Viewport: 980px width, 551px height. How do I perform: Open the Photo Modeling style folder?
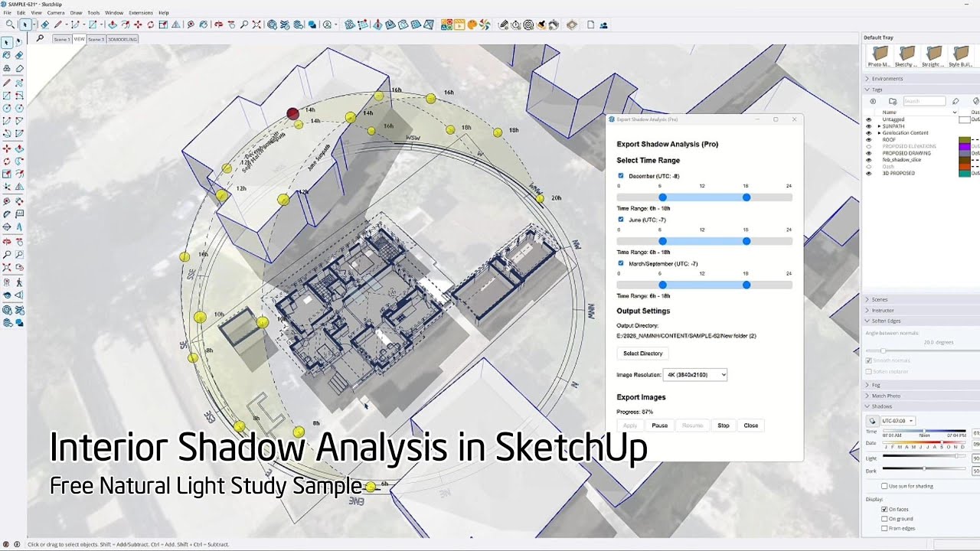tap(880, 55)
